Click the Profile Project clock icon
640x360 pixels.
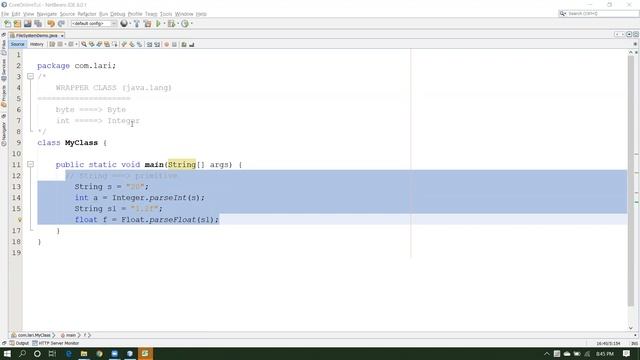(185, 24)
